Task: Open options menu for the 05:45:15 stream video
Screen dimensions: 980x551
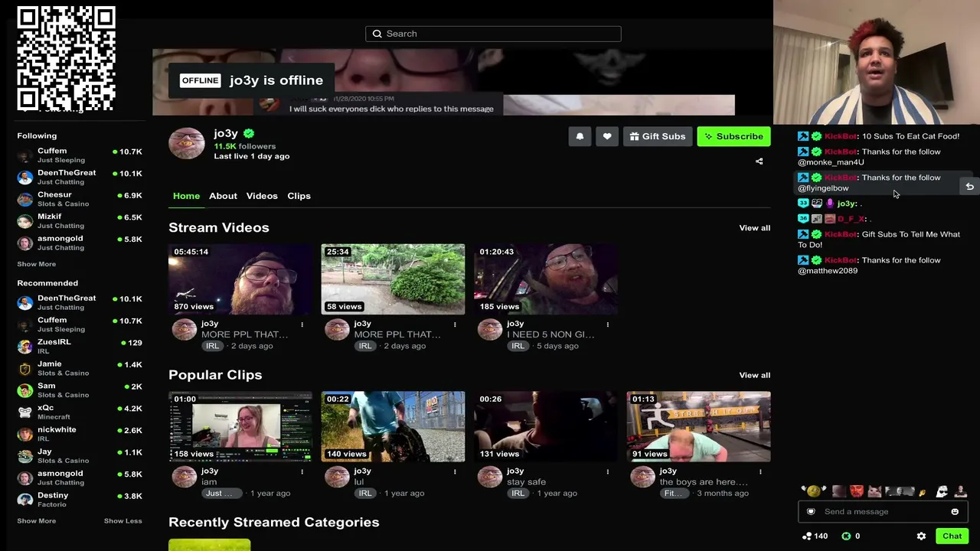Action: point(302,324)
